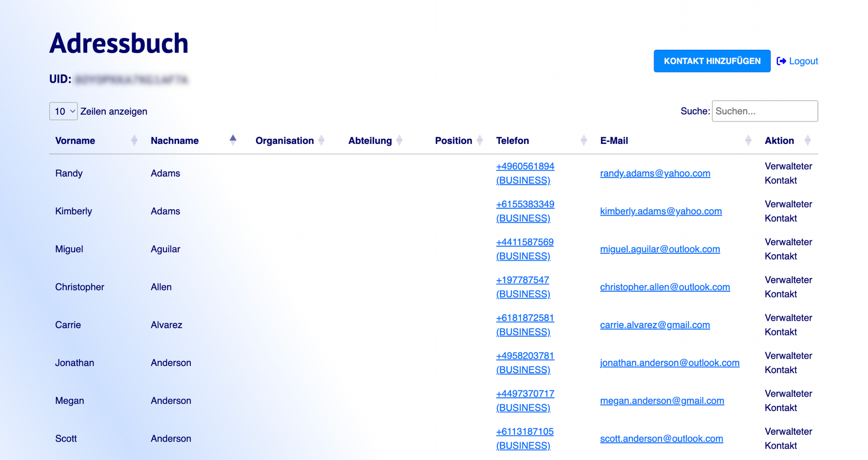Open email carrie.alvarez@gmail.com

[x=655, y=325]
